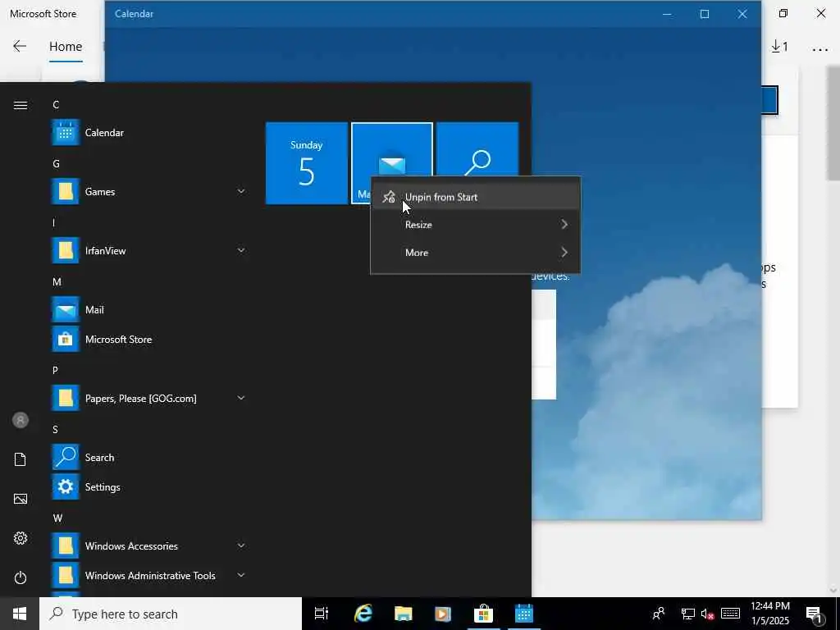Viewport: 840px width, 630px height.
Task: Open Settings from the app list
Action: click(149, 487)
